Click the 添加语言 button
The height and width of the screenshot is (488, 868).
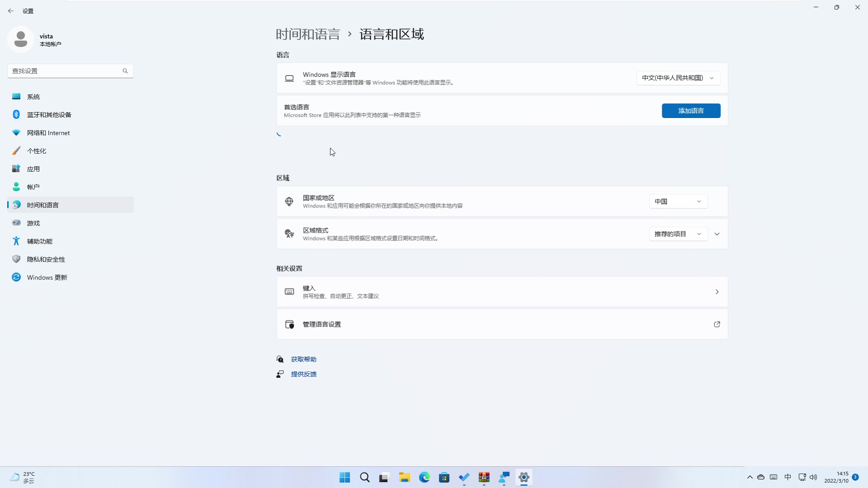pos(691,111)
